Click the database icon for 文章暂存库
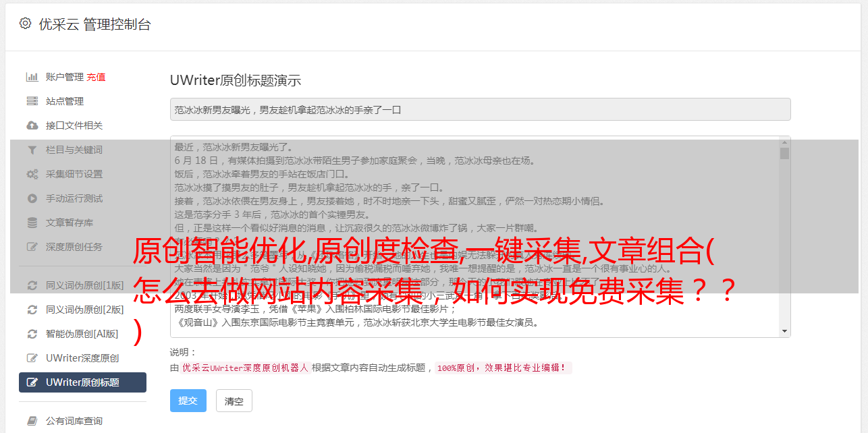 32,223
